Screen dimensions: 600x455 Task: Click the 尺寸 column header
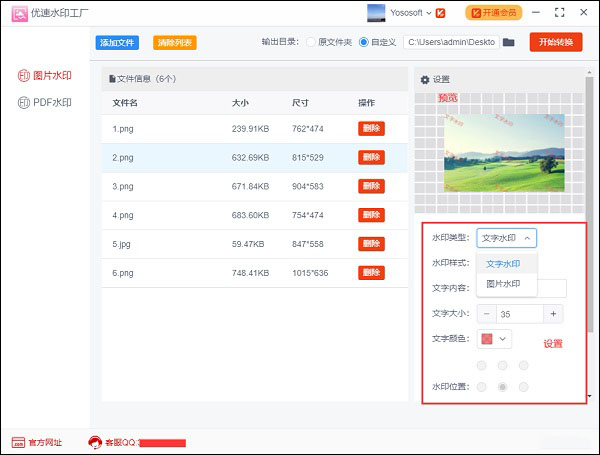[x=300, y=103]
